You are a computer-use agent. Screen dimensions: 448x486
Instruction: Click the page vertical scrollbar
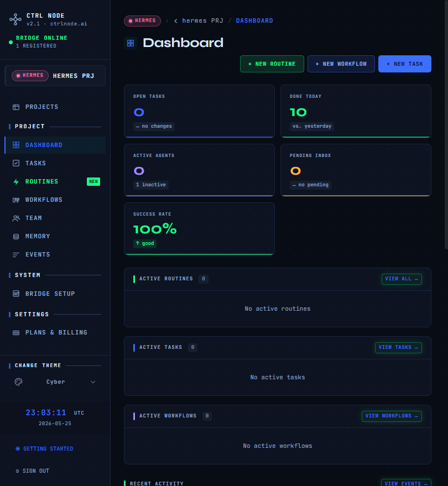[x=446, y=124]
